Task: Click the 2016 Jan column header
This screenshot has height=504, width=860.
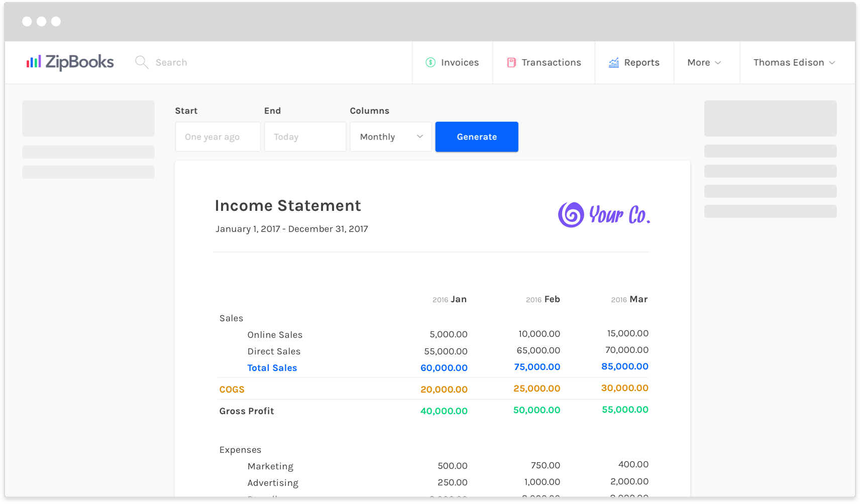Action: click(450, 299)
